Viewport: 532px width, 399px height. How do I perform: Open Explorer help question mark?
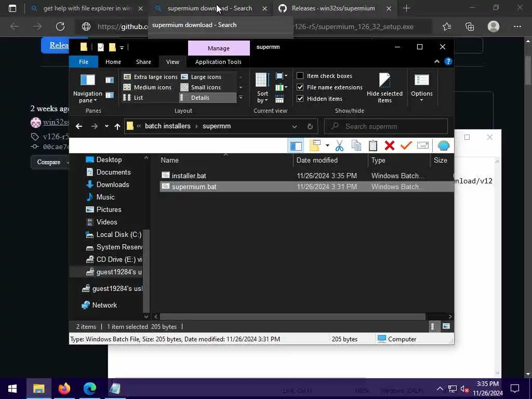pos(448,61)
